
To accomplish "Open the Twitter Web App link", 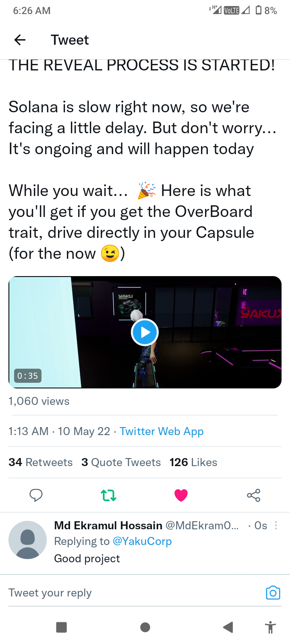I will [x=162, y=431].
